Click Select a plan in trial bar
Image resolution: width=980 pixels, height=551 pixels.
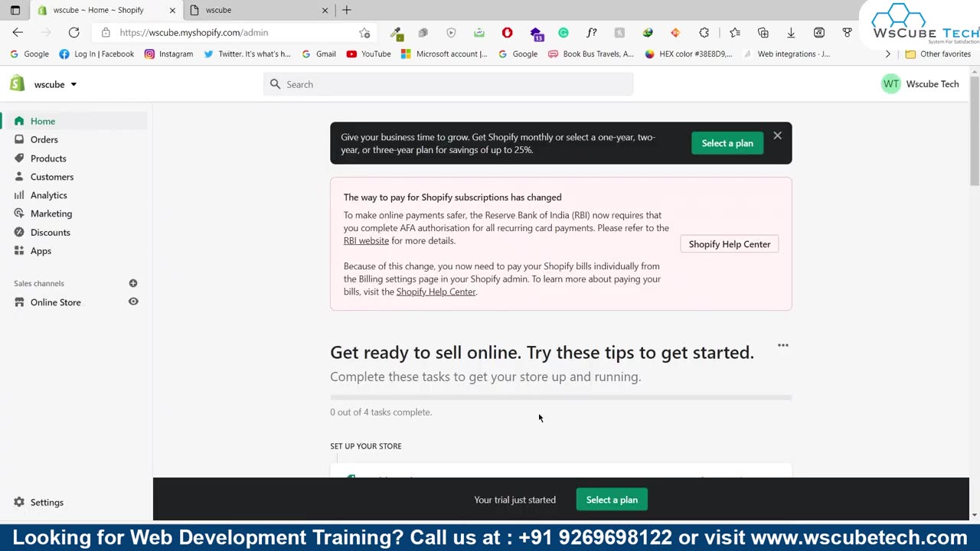612,500
